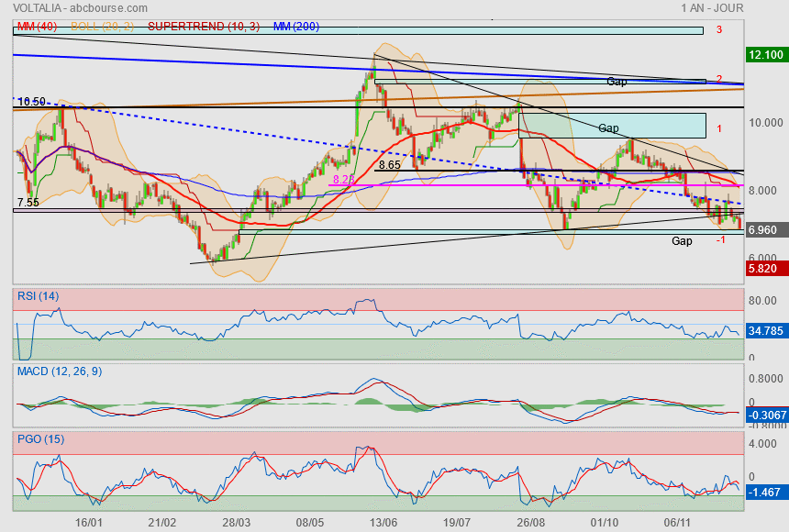Click the Gap label near level -1
Screen dimensions: 789x532
(x=682, y=241)
